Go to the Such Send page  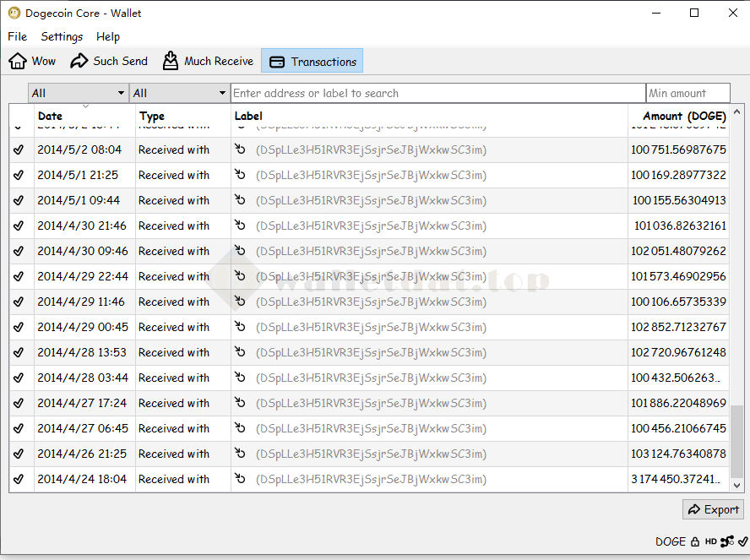point(109,61)
